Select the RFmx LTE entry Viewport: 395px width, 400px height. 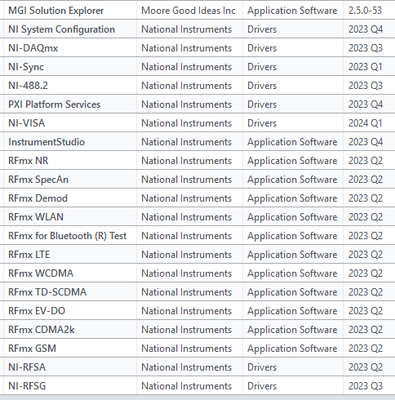(x=29, y=255)
